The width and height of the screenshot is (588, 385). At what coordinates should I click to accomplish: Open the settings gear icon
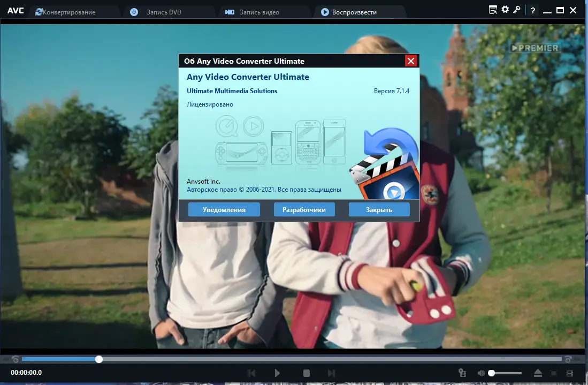point(503,9)
